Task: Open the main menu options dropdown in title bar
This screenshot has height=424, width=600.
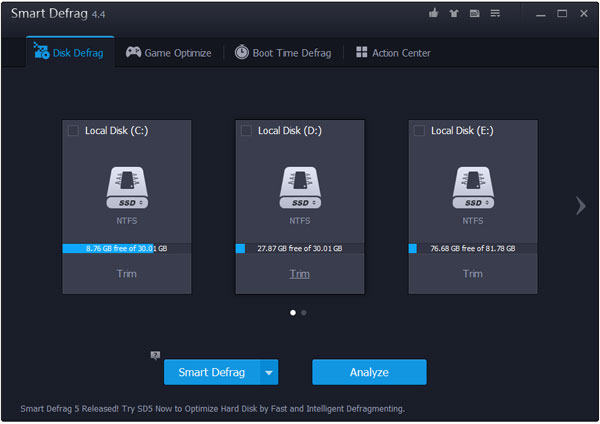Action: pyautogui.click(x=493, y=14)
